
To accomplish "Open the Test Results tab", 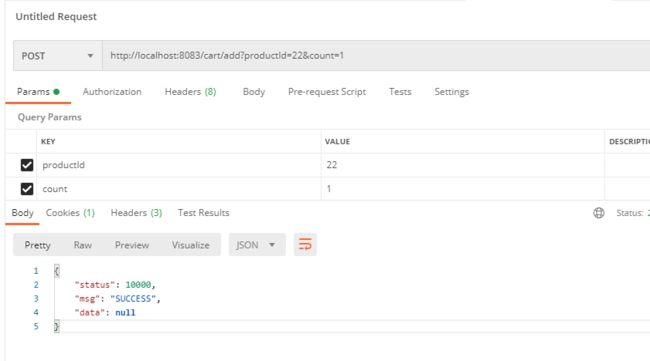I will [x=204, y=213].
